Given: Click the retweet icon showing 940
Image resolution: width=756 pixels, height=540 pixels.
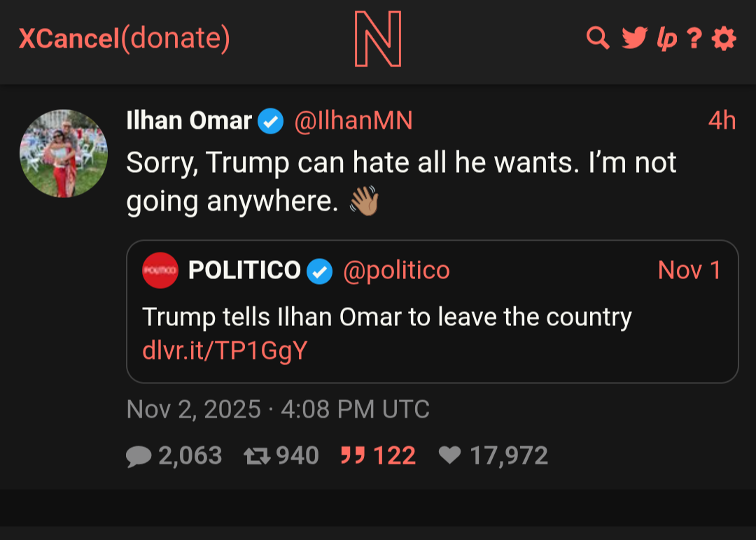Looking at the screenshot, I should [257, 456].
